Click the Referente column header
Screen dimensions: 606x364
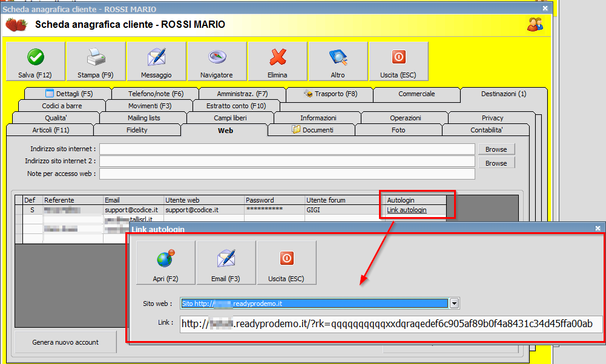coord(73,200)
